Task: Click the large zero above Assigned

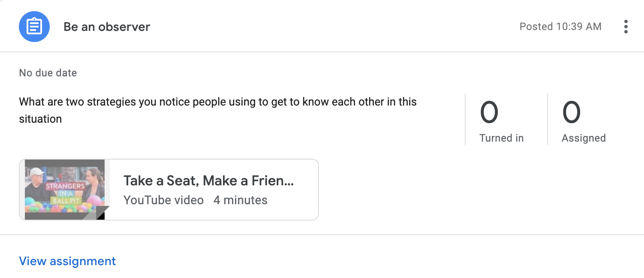Action: point(572,112)
